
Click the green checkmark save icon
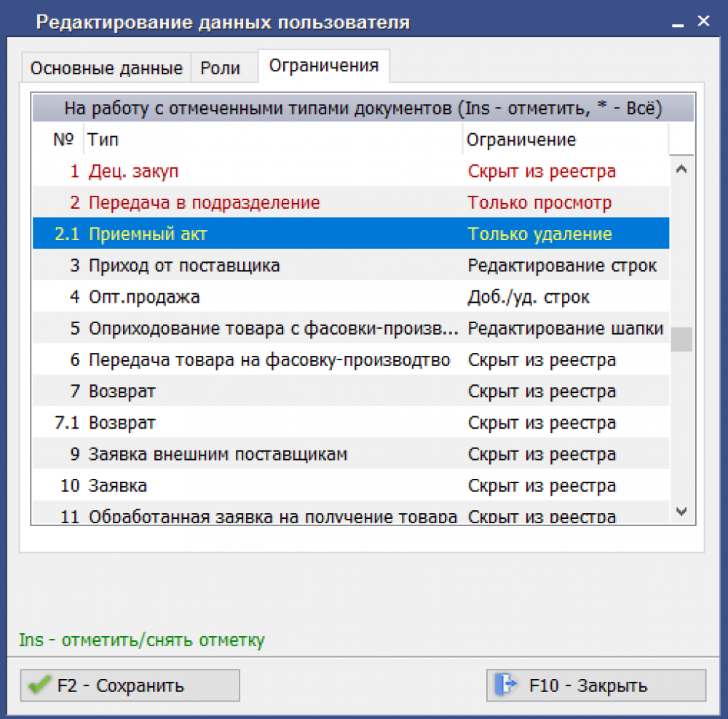39,685
